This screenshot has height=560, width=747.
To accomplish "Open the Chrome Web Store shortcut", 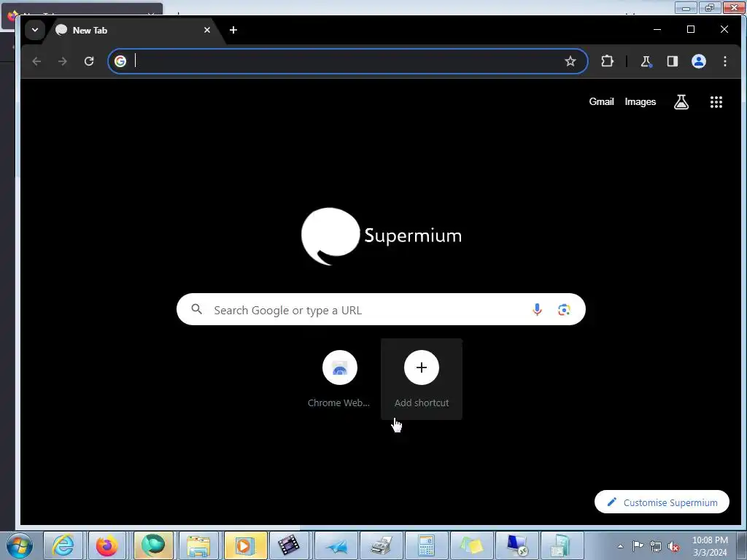I will tap(339, 379).
